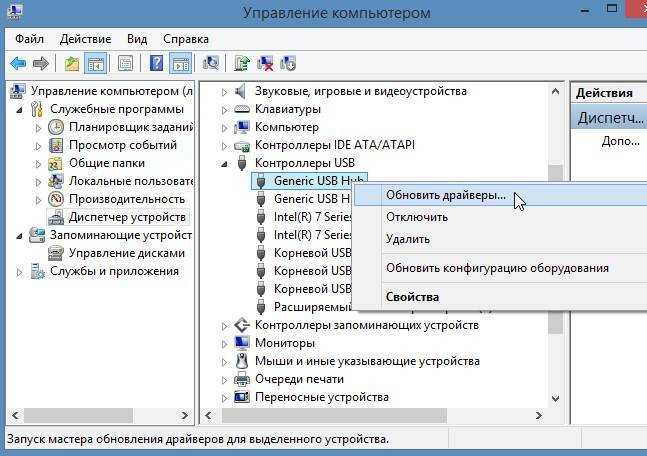Image resolution: width=647 pixels, height=456 pixels.
Task: Click the Back arrow toolbar icon
Action: (18, 64)
